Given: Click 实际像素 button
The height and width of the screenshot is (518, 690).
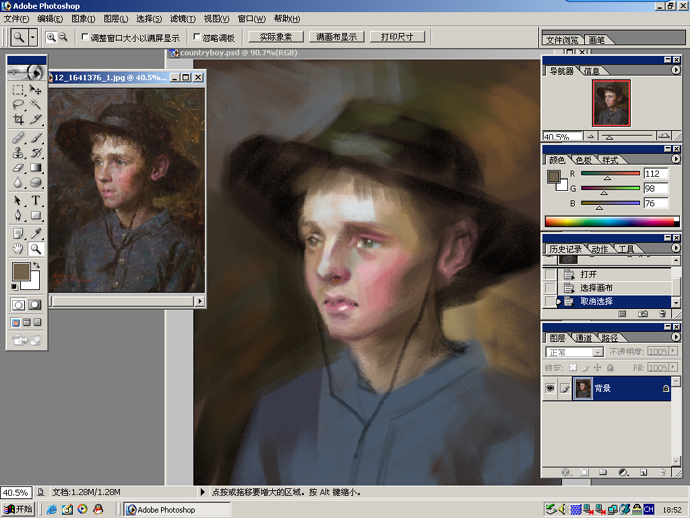Looking at the screenshot, I should click(276, 37).
